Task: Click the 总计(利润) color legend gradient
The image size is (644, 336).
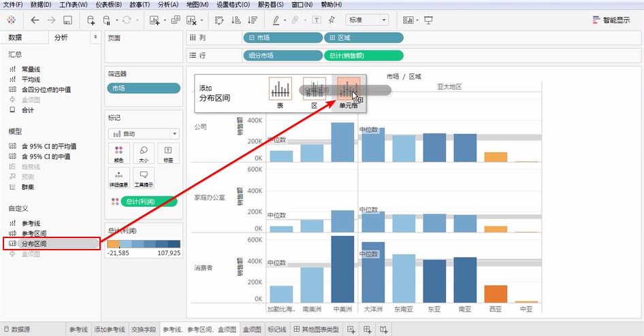Action: 144,243
